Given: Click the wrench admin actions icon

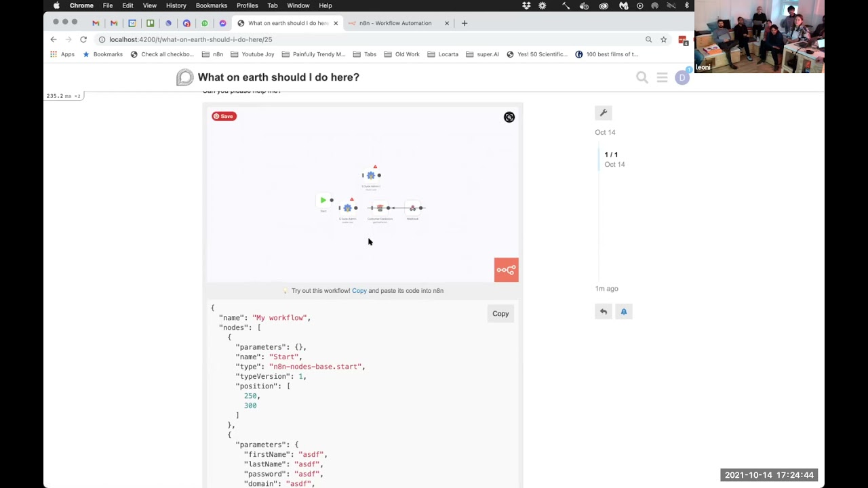Looking at the screenshot, I should point(603,113).
